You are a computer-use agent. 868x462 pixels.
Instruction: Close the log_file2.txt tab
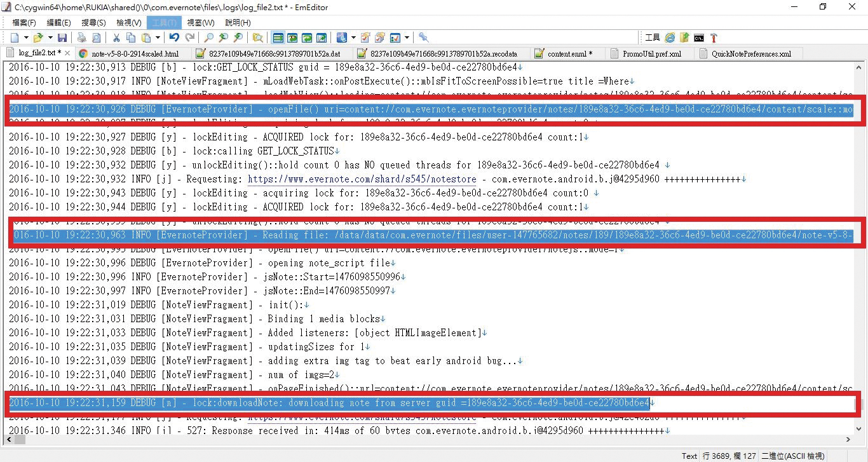[69, 53]
